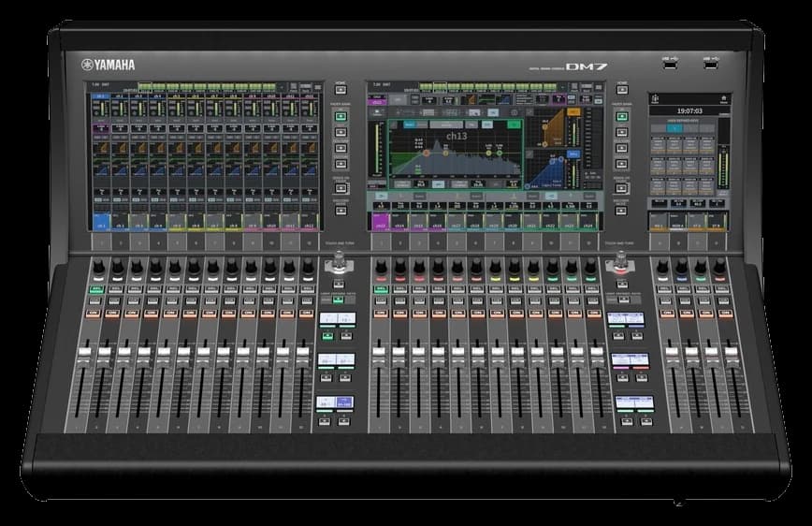Click the left Touch and Turn knob
This screenshot has height=526, width=812.
[x=339, y=262]
